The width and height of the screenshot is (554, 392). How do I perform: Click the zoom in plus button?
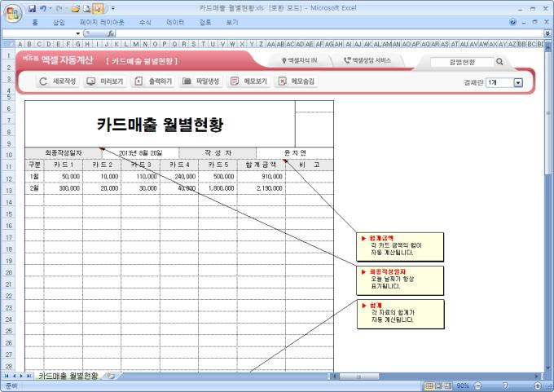[x=538, y=385]
